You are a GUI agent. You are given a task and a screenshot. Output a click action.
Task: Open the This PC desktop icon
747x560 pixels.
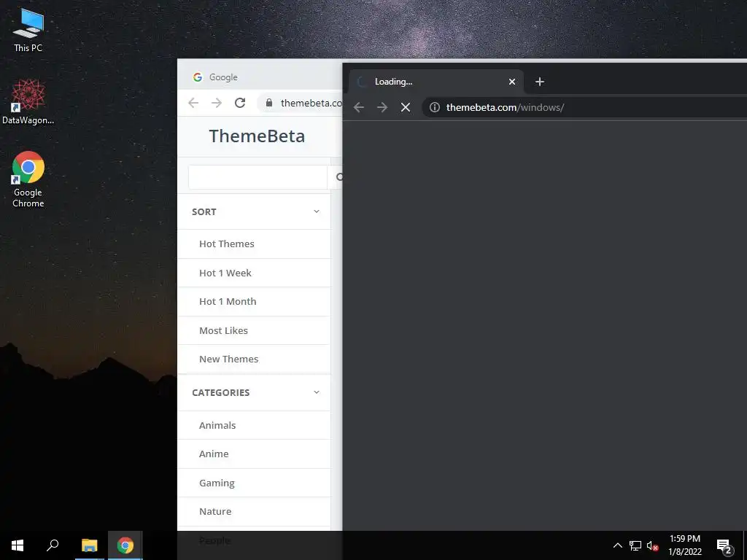[28, 30]
